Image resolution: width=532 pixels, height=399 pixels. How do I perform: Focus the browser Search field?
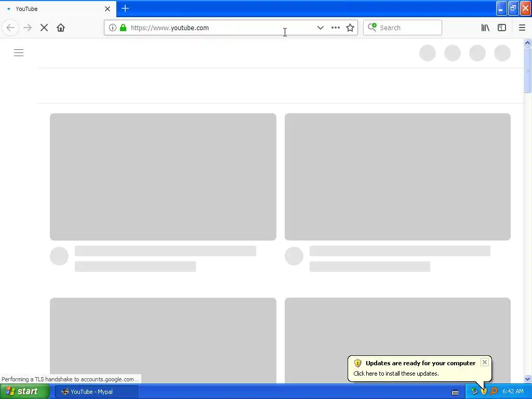tap(403, 28)
